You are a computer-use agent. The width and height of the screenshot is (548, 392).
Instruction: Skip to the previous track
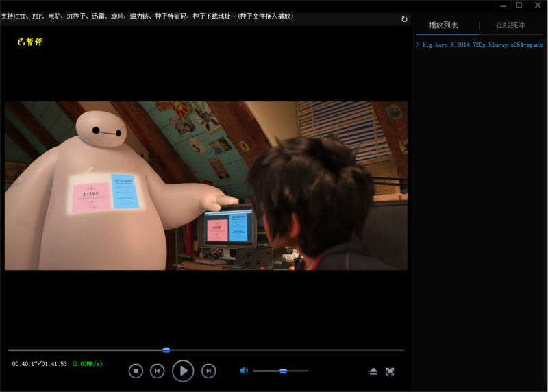pyautogui.click(x=158, y=371)
